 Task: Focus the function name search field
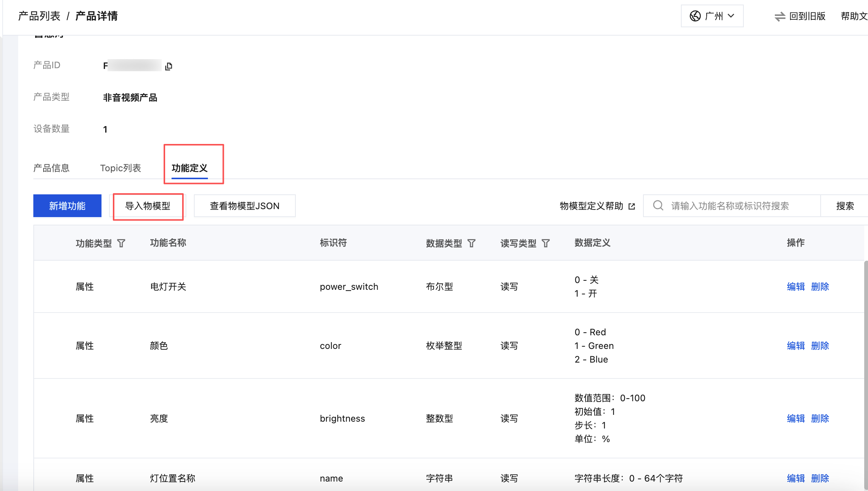[738, 206]
